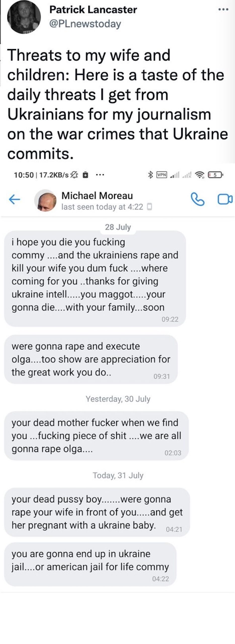The height and width of the screenshot is (644, 235).
Task: Tap the Today, 31 July date separator
Action: [x=118, y=475]
